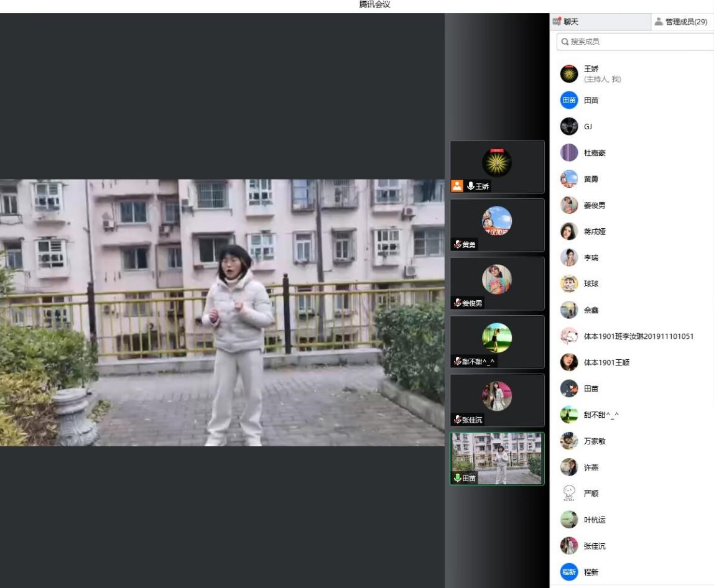Viewport: 714px width, 588px height.
Task: Open the 管理成员(29) members tab
Action: click(x=682, y=22)
